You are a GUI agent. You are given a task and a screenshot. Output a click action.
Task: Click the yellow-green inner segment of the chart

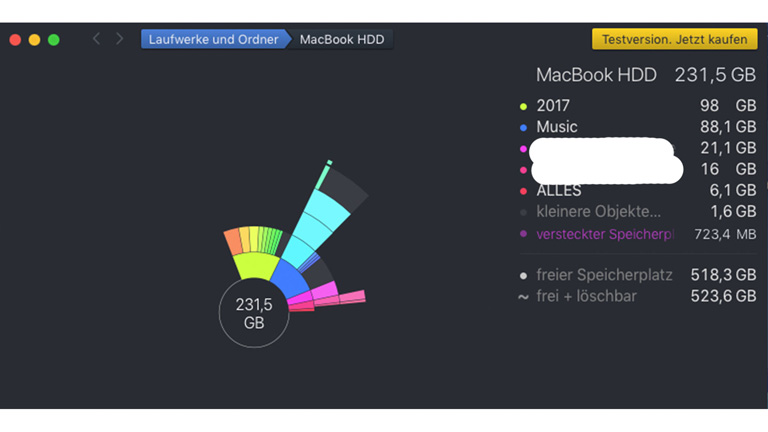[255, 266]
